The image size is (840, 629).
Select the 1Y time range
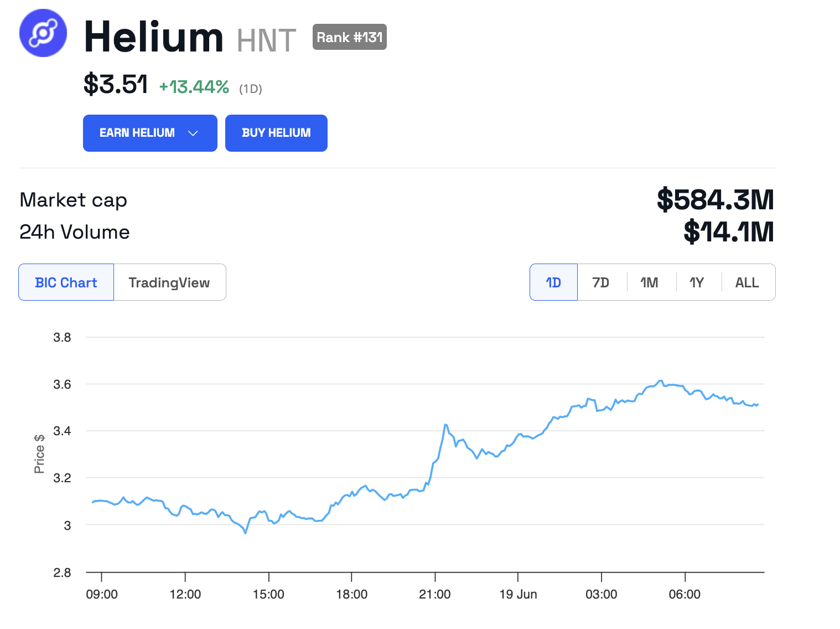coord(697,282)
